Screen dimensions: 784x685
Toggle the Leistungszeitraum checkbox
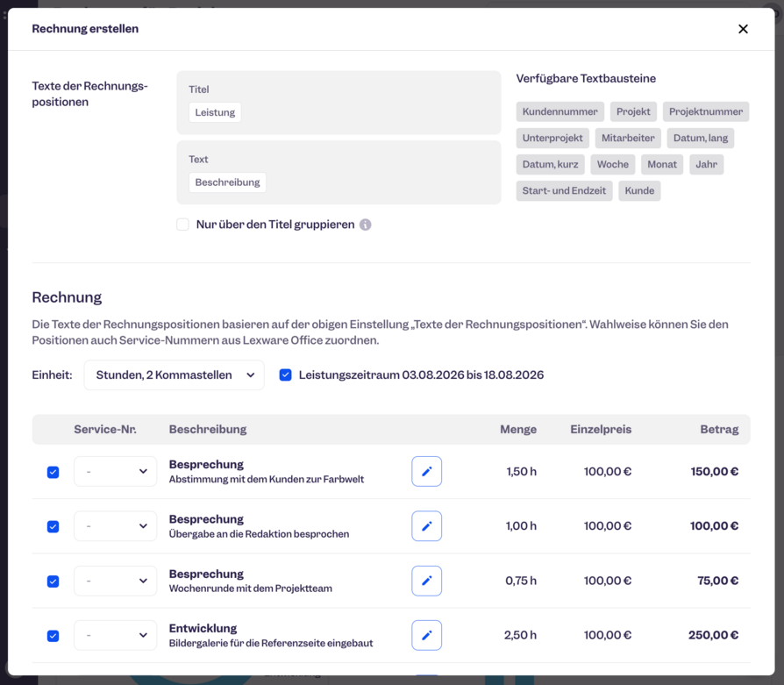point(286,375)
